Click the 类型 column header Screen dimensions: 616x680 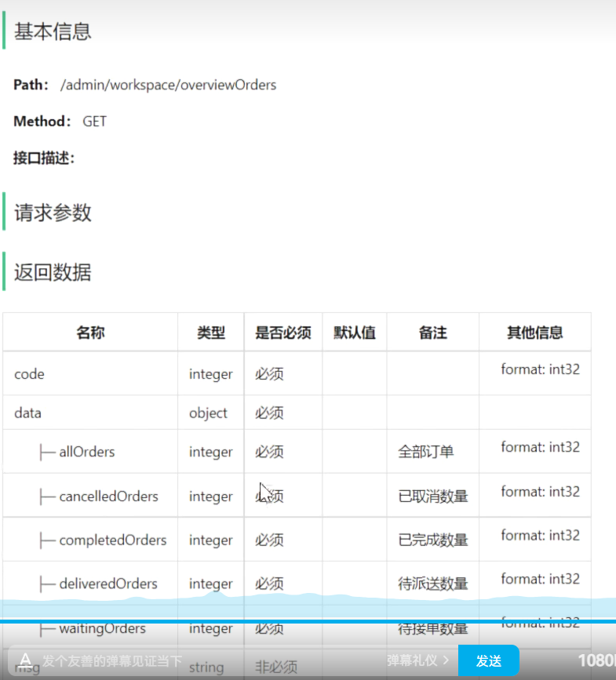pyautogui.click(x=211, y=333)
